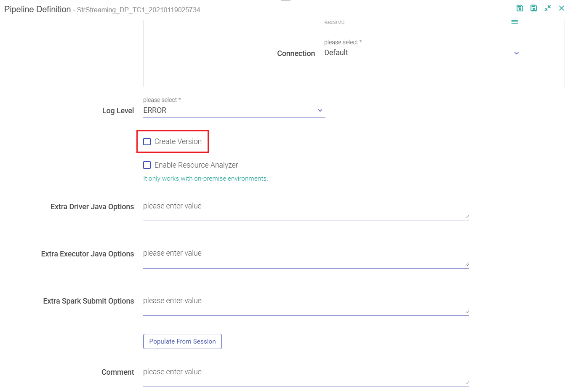The image size is (565, 392).
Task: Click the StrStreaming_DP_TC1 pipeline name
Action: tap(139, 10)
